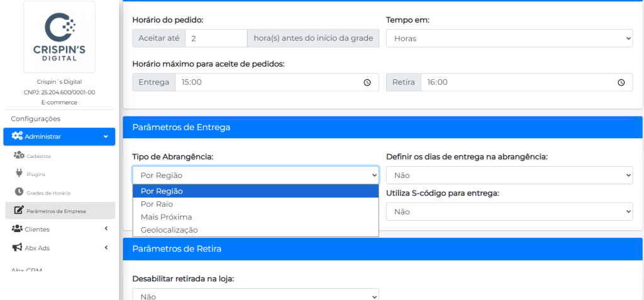Click the Plugins plug icon
Image resolution: width=644 pixels, height=300 pixels.
click(x=19, y=174)
